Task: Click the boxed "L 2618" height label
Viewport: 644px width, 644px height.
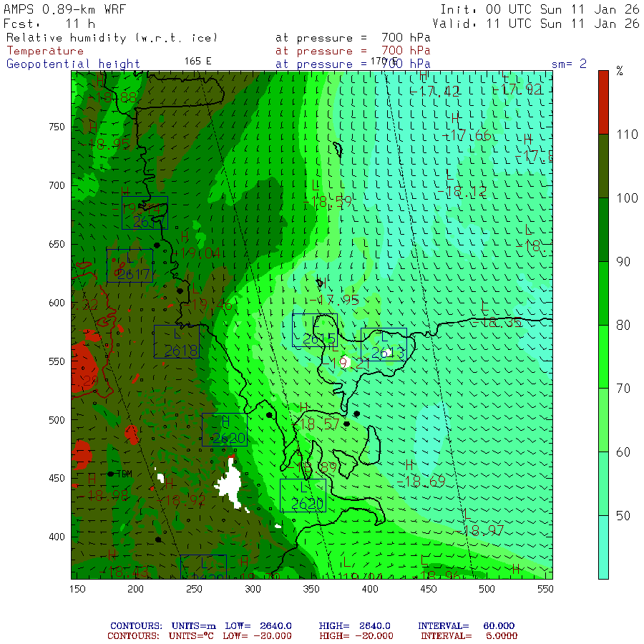Action: [177, 342]
